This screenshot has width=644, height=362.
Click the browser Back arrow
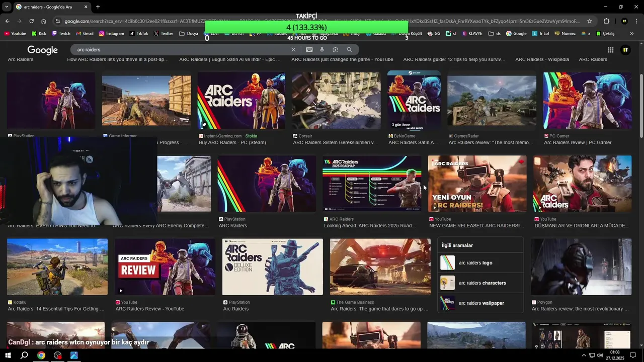[7, 21]
